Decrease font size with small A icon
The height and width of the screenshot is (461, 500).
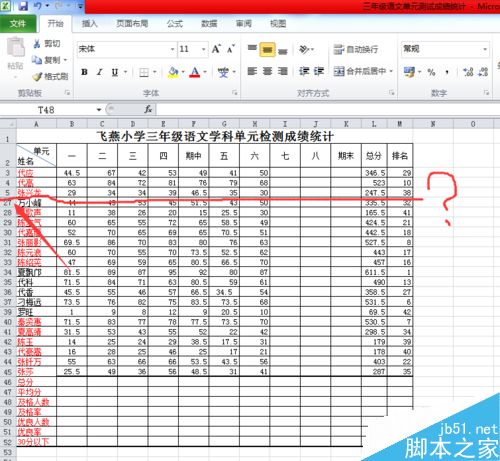tap(231, 49)
